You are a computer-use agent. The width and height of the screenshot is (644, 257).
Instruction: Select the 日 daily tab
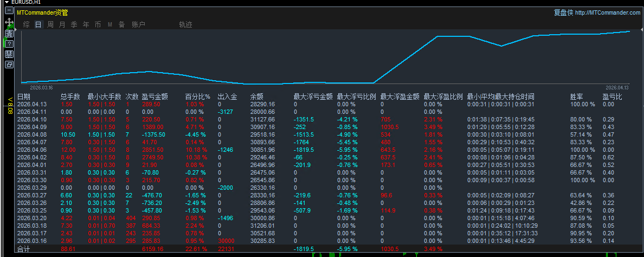coord(38,24)
